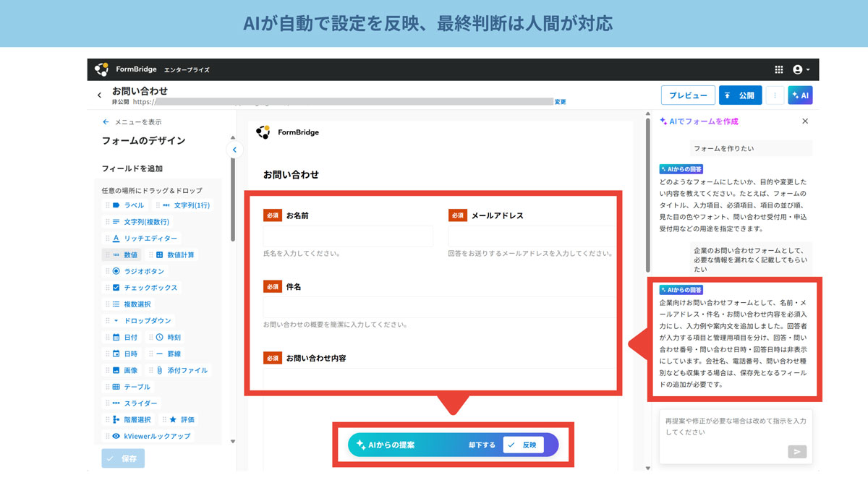This screenshot has height=488, width=868.
Task: Click メニューを表示 to show the menu
Action: tap(132, 122)
